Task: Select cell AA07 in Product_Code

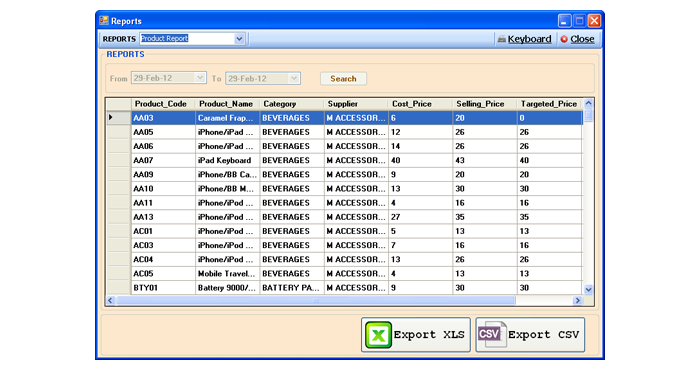Action: click(163, 160)
